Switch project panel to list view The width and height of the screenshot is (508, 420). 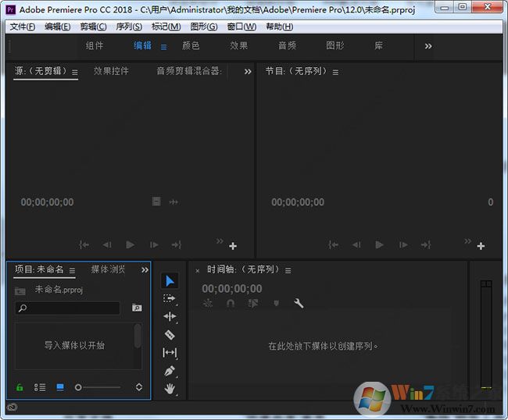tap(40, 387)
